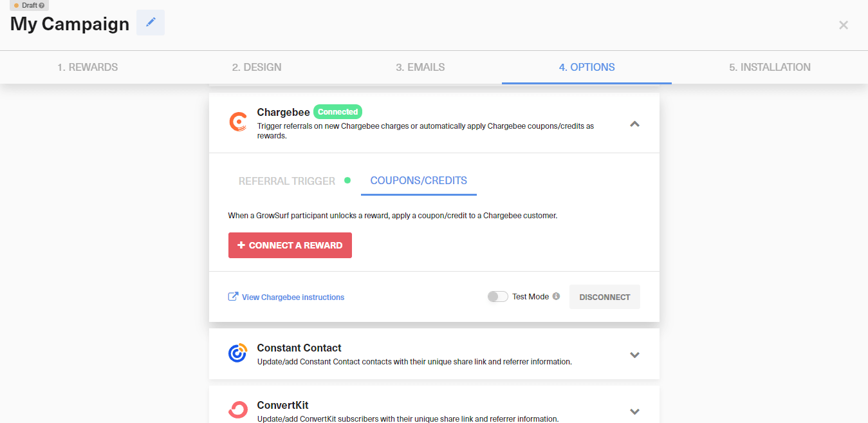The image size is (868, 423).
Task: Click the external-link icon beside Chargebee instructions
Action: (x=232, y=296)
